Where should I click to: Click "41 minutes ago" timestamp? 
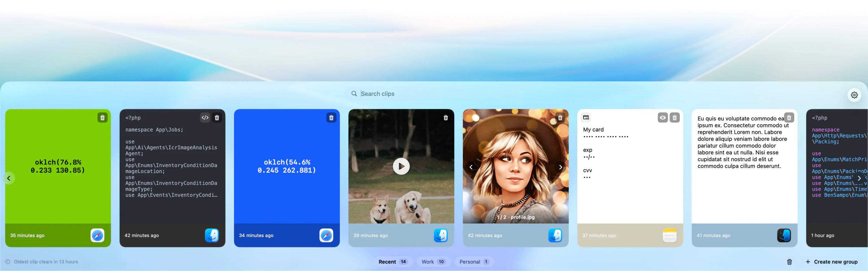click(714, 236)
